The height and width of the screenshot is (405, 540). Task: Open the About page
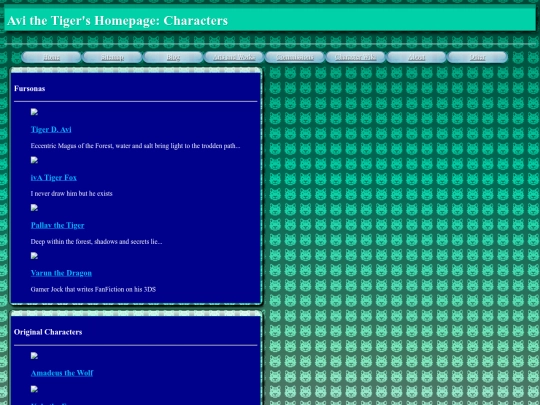click(x=416, y=57)
